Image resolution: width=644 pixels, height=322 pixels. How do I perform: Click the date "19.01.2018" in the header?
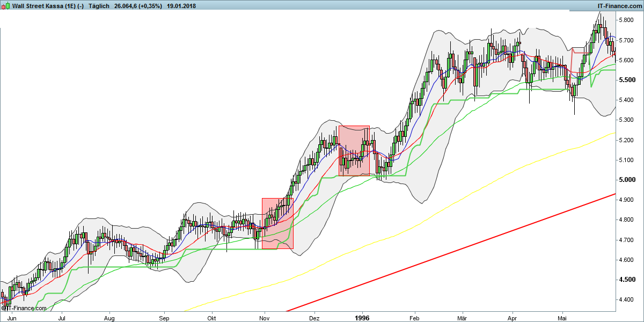[181, 5]
